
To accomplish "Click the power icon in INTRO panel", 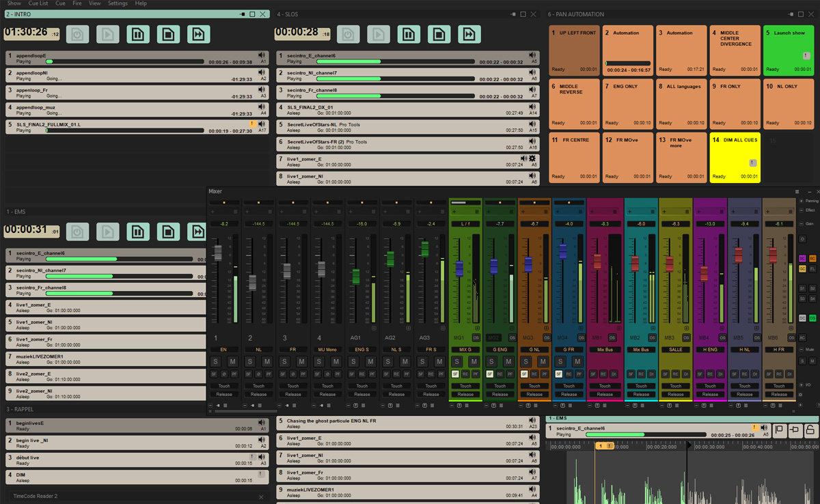I will pyautogui.click(x=77, y=34).
